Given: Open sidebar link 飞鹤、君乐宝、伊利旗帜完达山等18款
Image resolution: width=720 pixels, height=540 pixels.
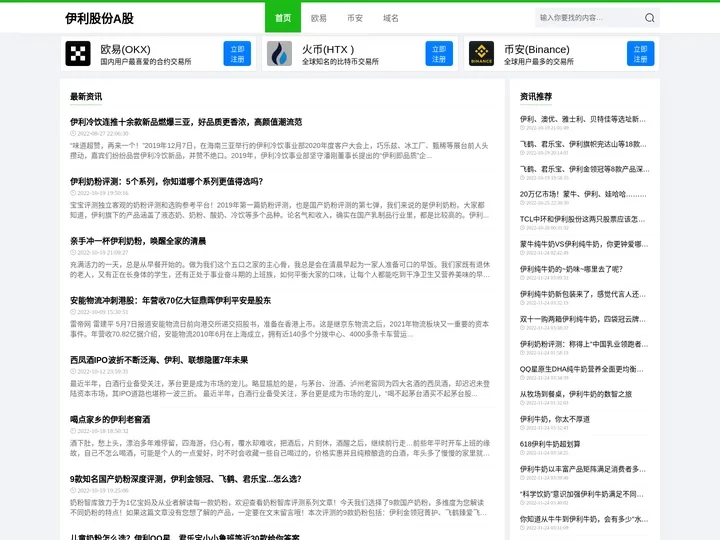Looking at the screenshot, I should pos(583,144).
